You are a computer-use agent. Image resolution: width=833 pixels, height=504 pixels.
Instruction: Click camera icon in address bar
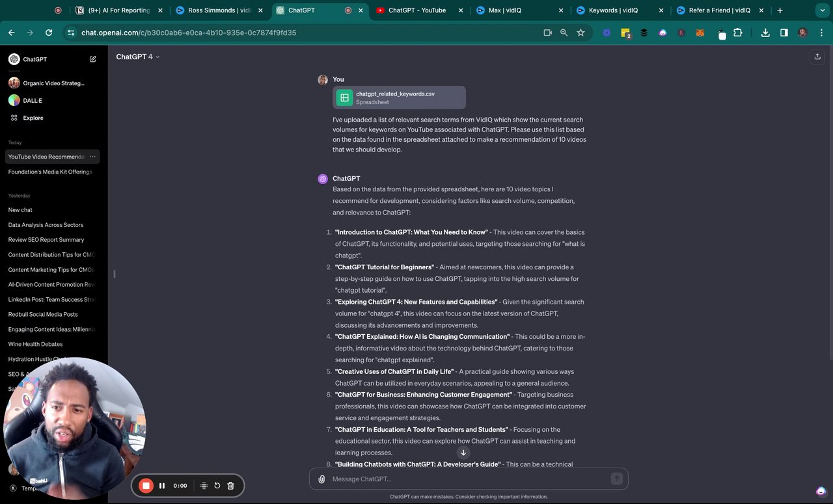[547, 33]
